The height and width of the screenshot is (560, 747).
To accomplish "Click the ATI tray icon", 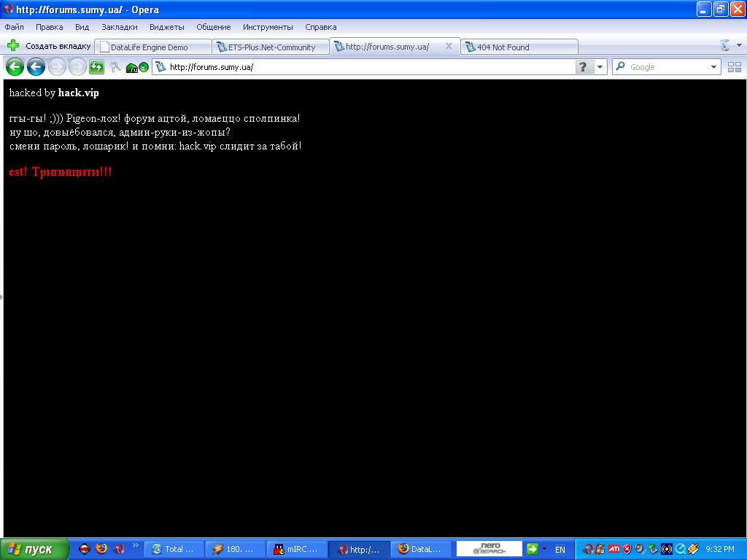I will coord(614,549).
